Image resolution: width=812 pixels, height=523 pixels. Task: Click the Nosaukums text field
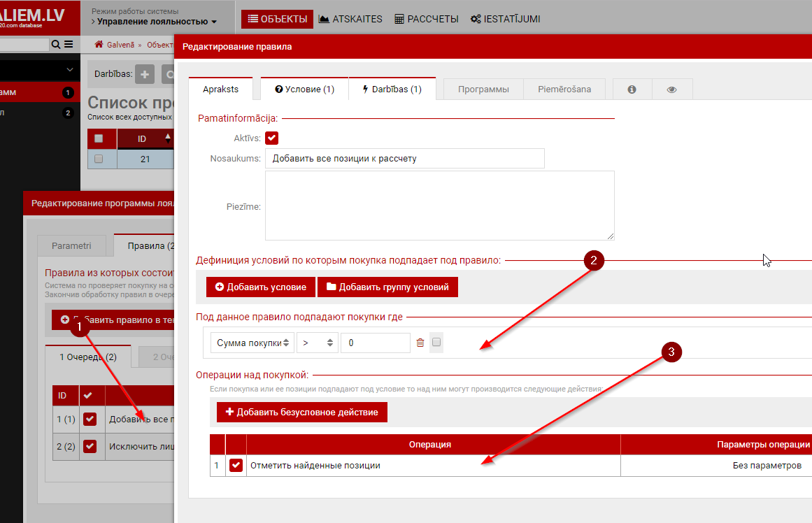point(404,159)
